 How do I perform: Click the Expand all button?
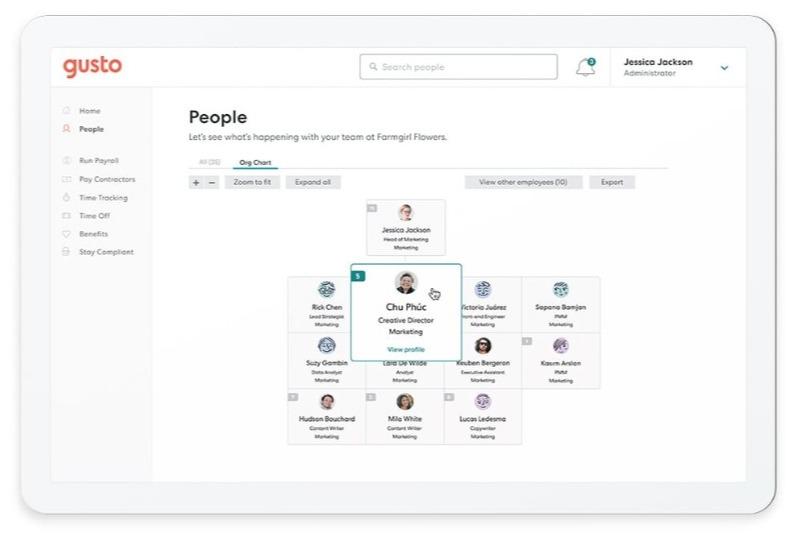click(x=313, y=182)
